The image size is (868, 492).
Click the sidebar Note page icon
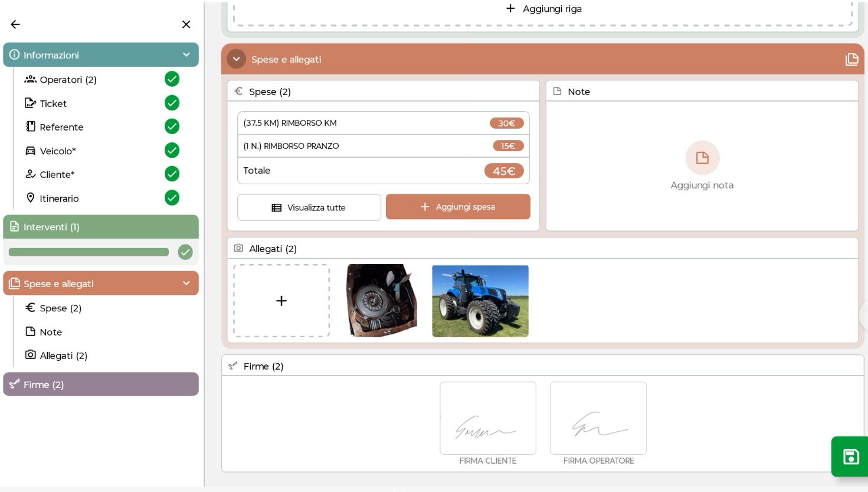pyautogui.click(x=30, y=331)
